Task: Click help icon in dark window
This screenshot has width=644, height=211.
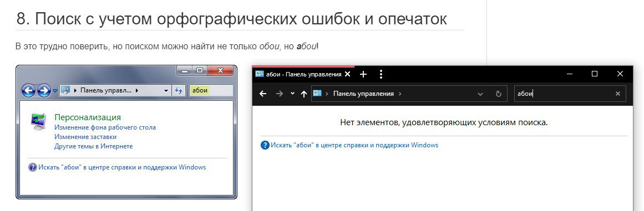Action: 265,145
